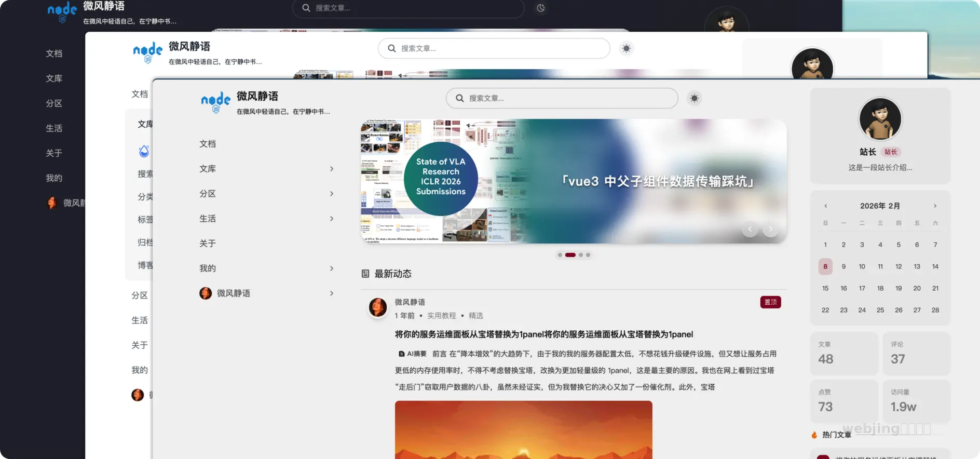This screenshot has width=980, height=459.
Task: Expand the 文库 chevron in front sidebar
Action: point(332,169)
